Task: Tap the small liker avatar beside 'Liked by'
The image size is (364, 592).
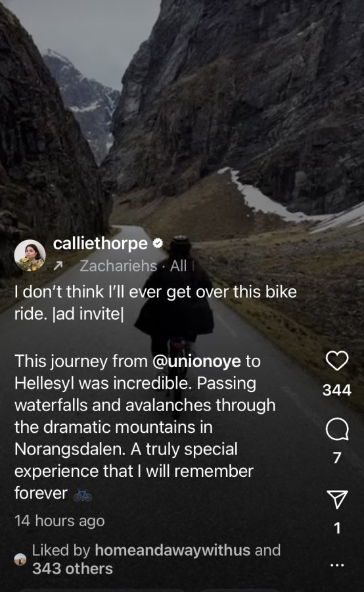Action: coord(20,559)
